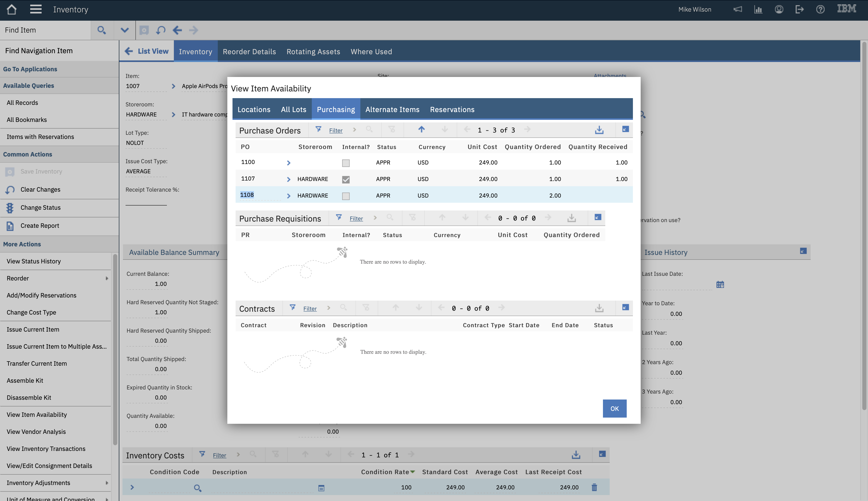Open the calendar picker for Last Issue Date
This screenshot has width=868, height=501.
coord(720,285)
